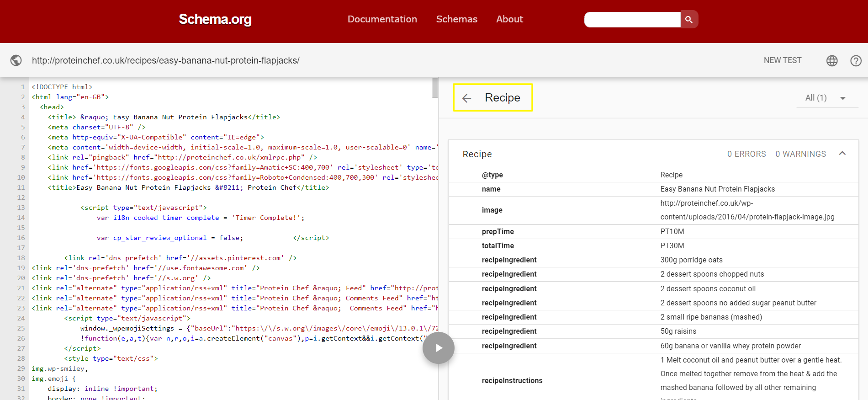Click the search magnifier button
This screenshot has width=868, height=400.
click(689, 19)
